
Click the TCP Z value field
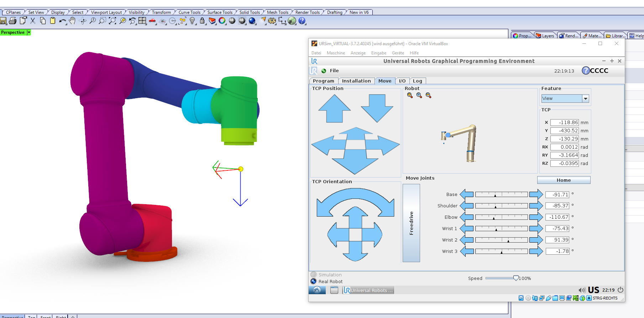click(x=565, y=139)
